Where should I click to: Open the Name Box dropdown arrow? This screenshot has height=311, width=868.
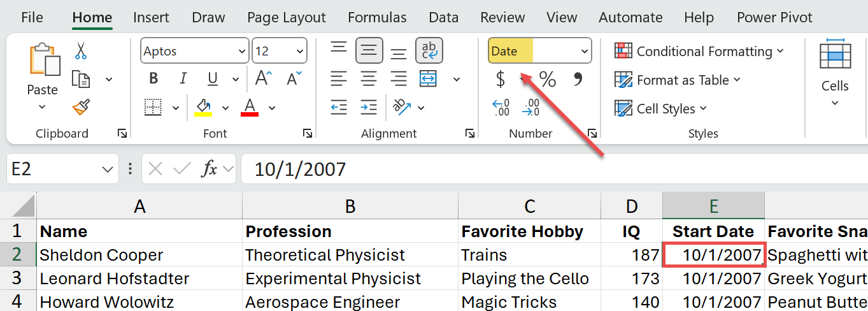107,169
